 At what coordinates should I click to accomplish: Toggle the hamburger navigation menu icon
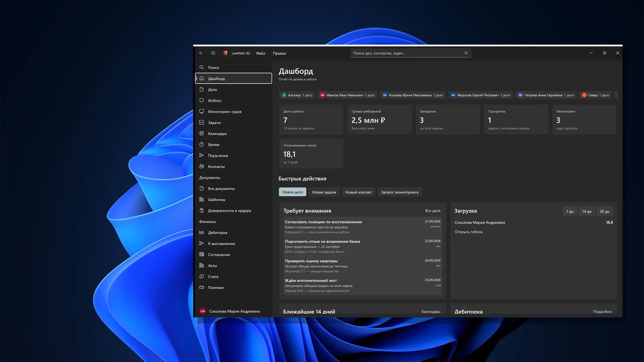[x=213, y=53]
